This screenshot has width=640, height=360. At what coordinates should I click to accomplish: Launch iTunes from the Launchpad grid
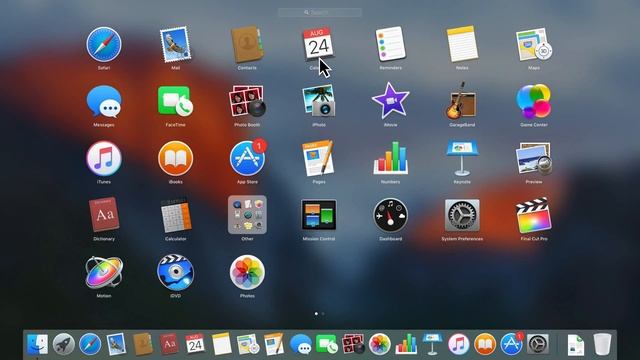pyautogui.click(x=104, y=158)
